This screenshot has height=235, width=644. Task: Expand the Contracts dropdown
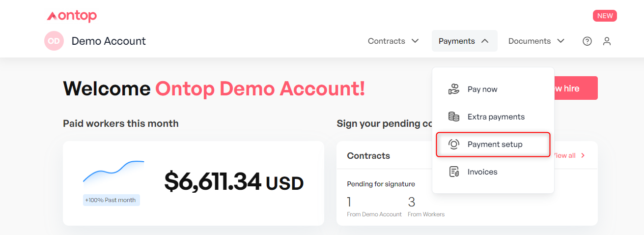pyautogui.click(x=393, y=41)
